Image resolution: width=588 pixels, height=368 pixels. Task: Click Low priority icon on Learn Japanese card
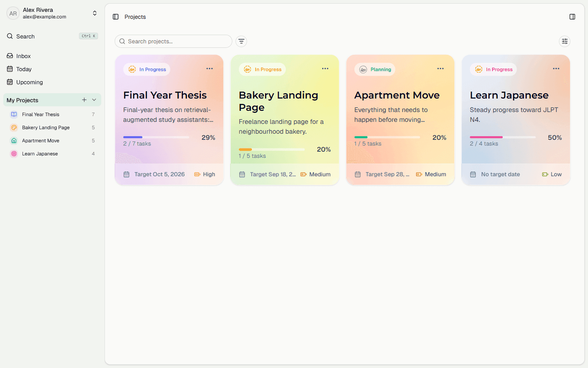(545, 175)
